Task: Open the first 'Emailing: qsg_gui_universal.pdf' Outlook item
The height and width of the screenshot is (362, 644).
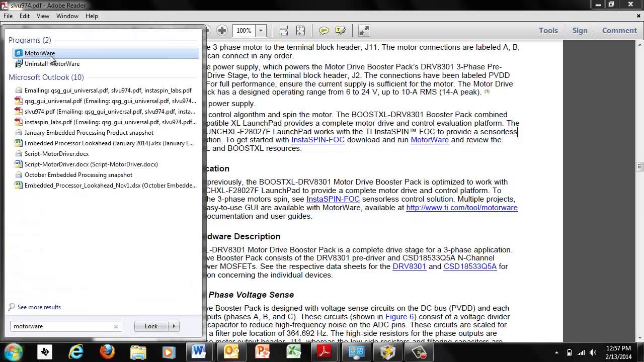Action: point(106,90)
